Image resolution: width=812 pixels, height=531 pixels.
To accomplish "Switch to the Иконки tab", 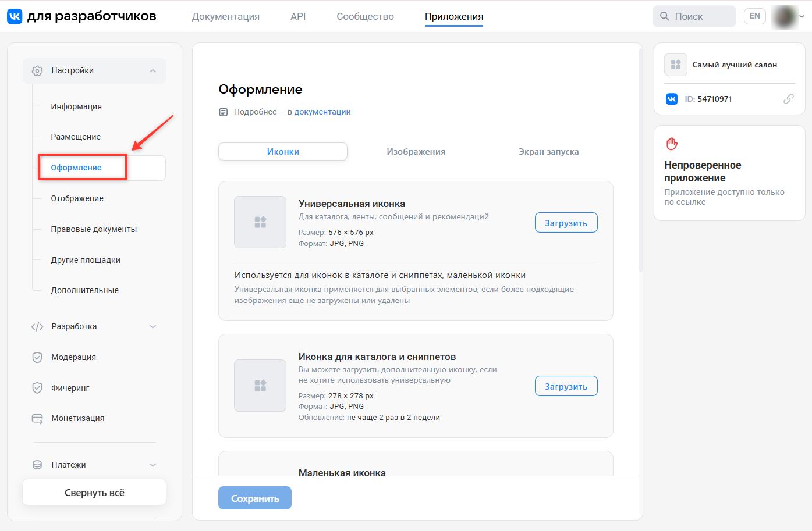I will click(x=283, y=152).
